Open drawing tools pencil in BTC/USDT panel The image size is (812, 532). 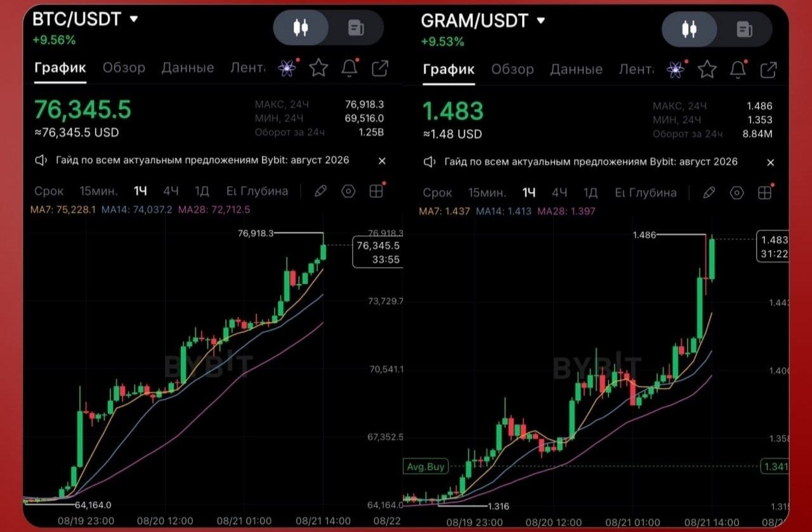320,191
